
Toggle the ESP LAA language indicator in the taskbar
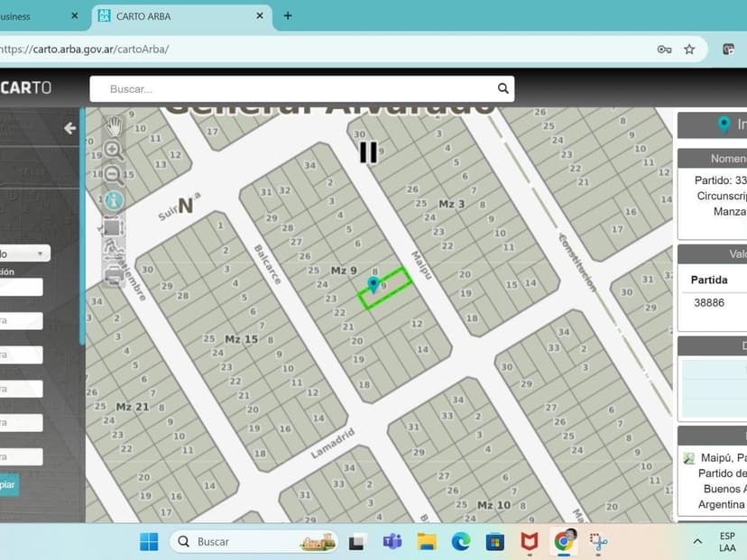pyautogui.click(x=726, y=541)
